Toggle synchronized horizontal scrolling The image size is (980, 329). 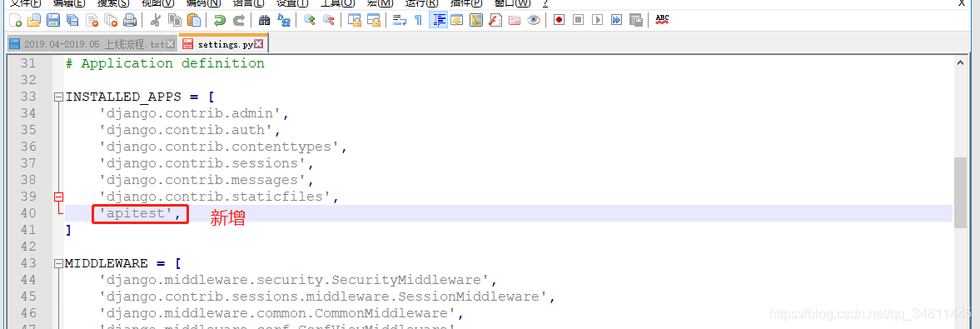pyautogui.click(x=374, y=20)
